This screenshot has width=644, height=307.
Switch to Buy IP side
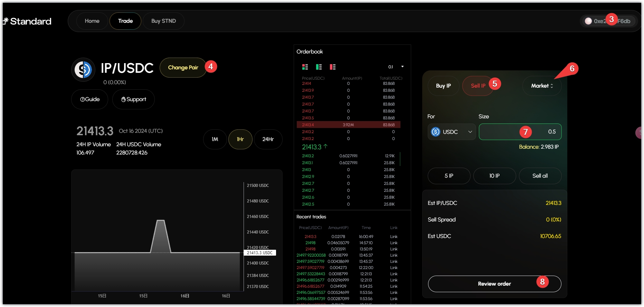click(x=443, y=86)
